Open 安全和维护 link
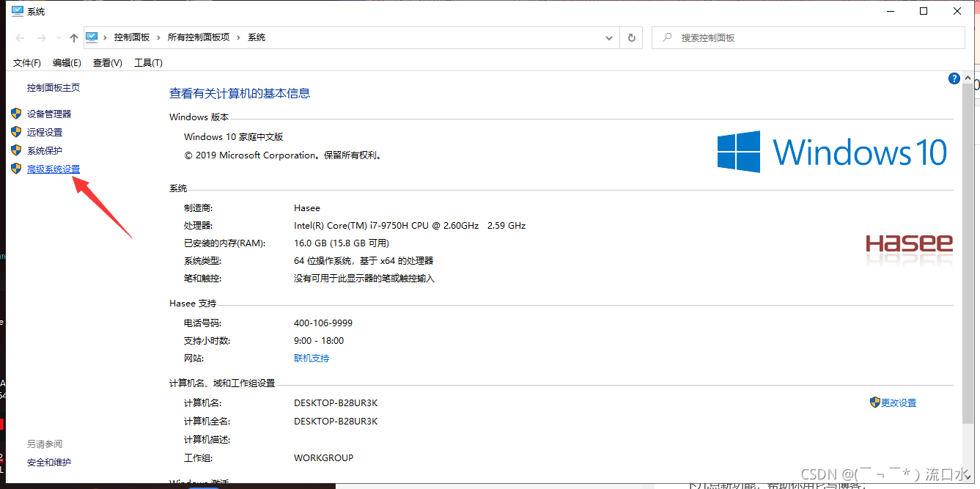 (x=49, y=463)
